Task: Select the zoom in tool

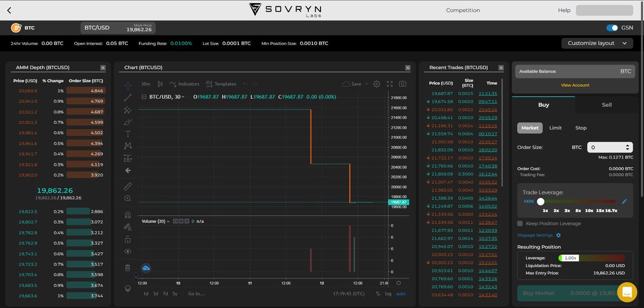Action: click(x=128, y=199)
